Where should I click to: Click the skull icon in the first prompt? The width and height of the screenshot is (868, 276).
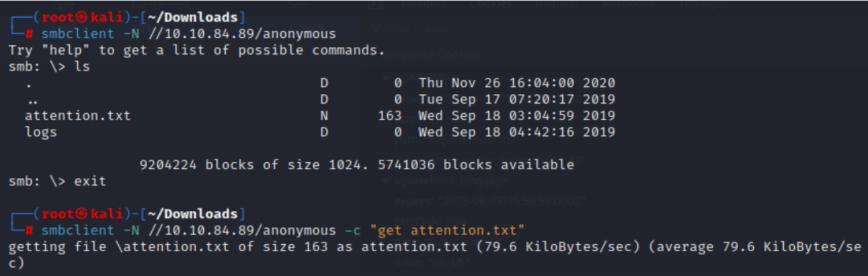[x=69, y=17]
